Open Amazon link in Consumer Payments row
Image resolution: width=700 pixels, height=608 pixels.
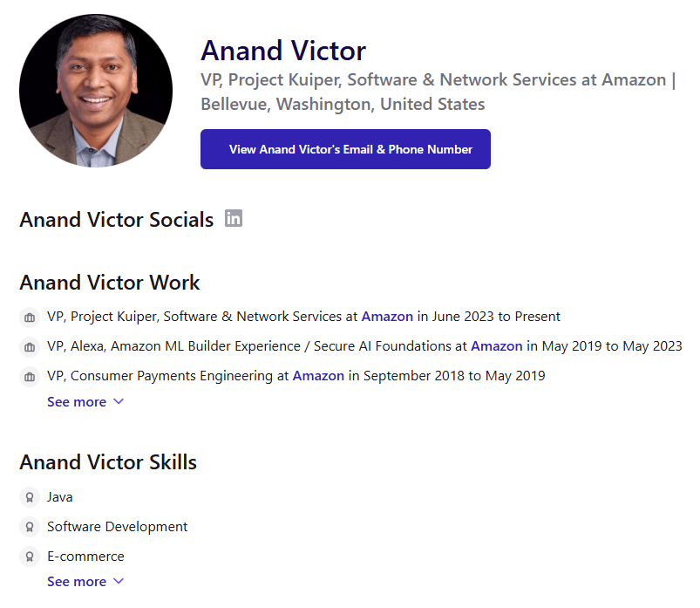point(318,376)
